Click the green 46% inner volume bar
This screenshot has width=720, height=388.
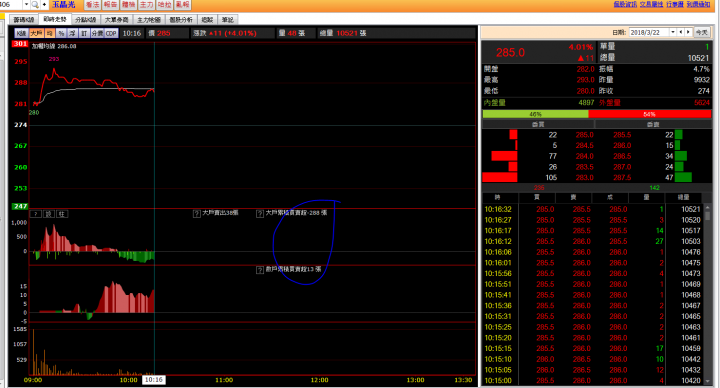(535, 114)
